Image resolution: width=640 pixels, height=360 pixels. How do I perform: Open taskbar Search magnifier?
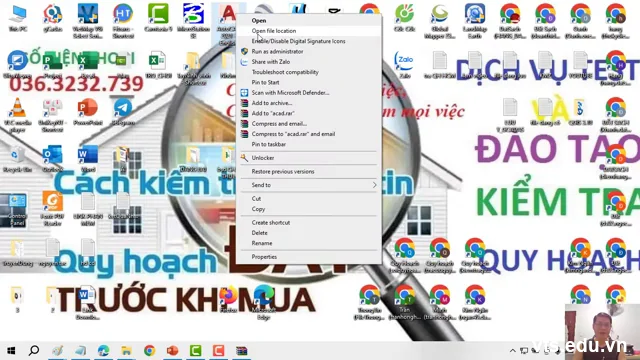[x=34, y=351]
